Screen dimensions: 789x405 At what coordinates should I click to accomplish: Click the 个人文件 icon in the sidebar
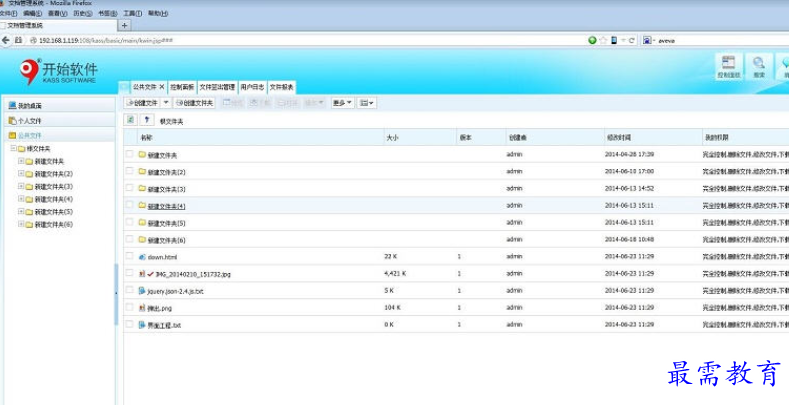(13, 121)
